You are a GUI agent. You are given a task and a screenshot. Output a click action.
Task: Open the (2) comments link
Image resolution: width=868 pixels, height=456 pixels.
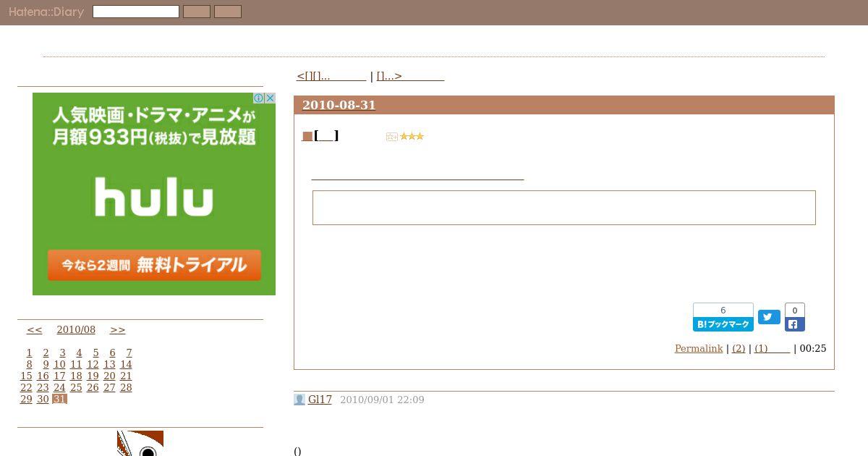click(x=739, y=348)
